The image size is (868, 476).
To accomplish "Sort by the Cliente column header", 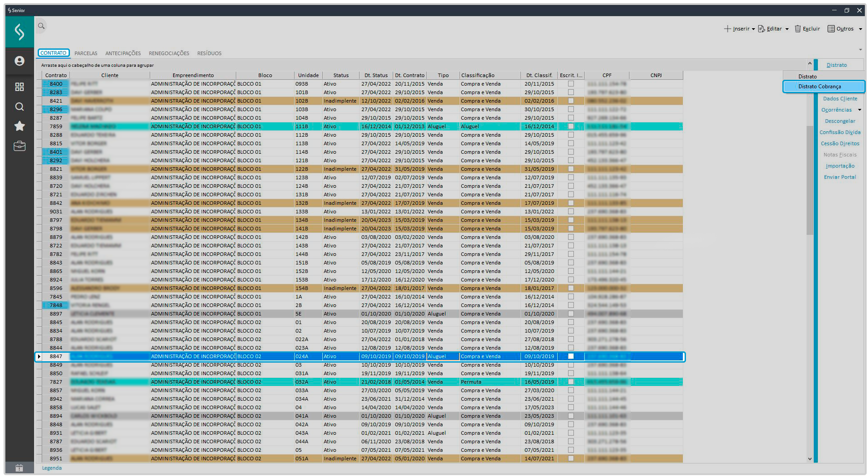I will click(110, 75).
